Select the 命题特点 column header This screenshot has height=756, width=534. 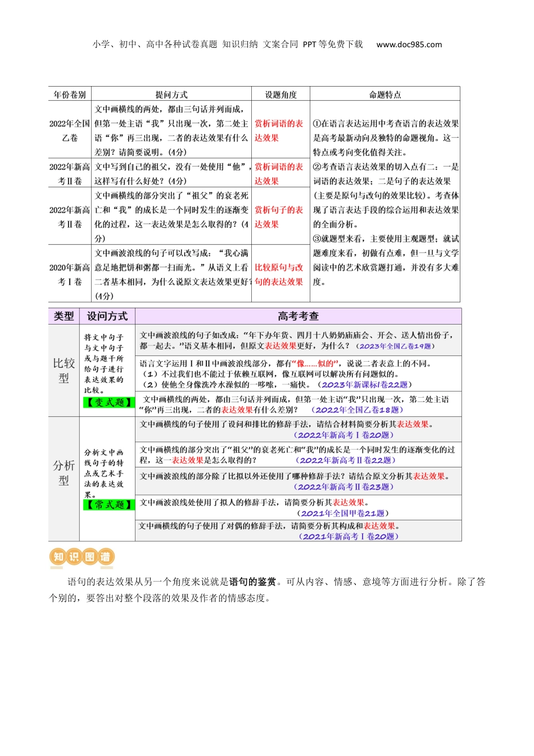pos(385,94)
